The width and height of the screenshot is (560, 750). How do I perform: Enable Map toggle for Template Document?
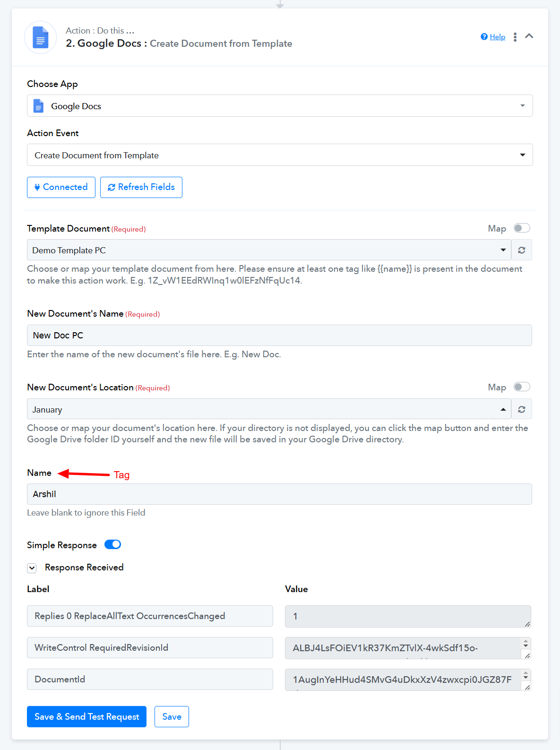[522, 228]
